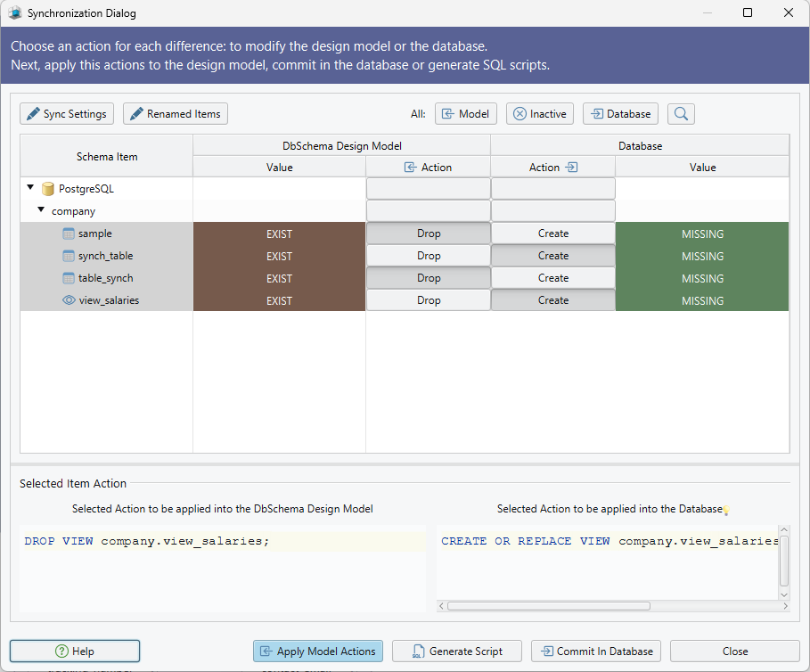Open Help
This screenshot has width=810, height=672.
75,651
